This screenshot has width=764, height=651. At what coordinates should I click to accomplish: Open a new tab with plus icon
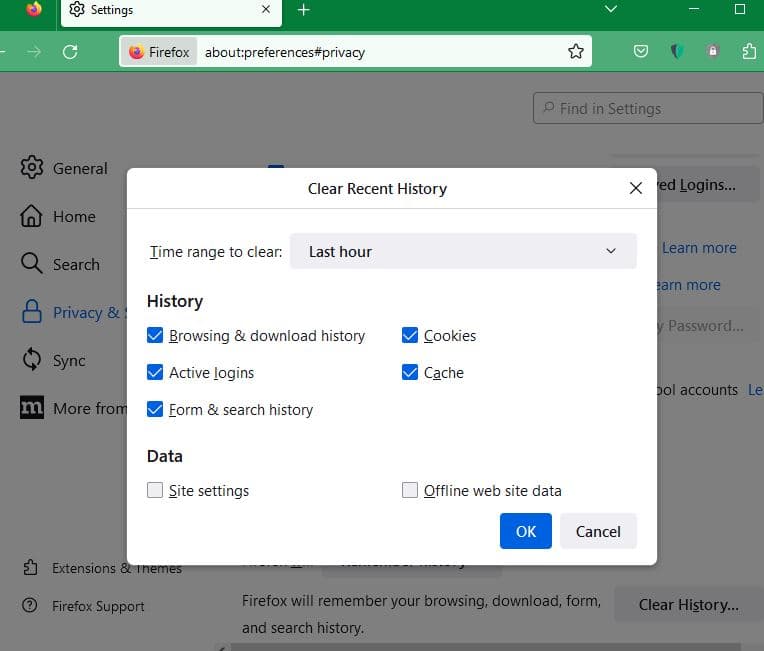point(304,10)
